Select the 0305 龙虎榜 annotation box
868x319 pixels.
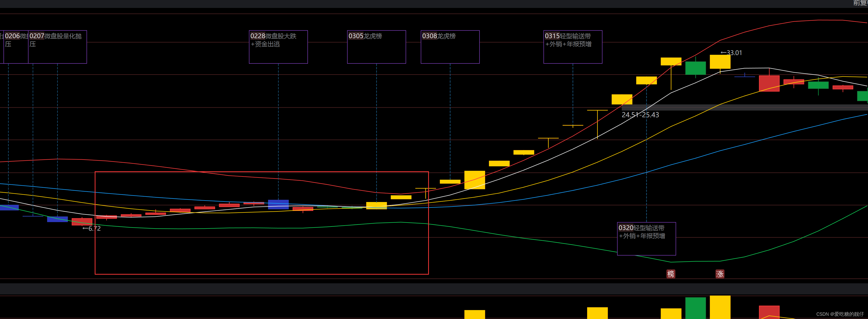coord(376,47)
